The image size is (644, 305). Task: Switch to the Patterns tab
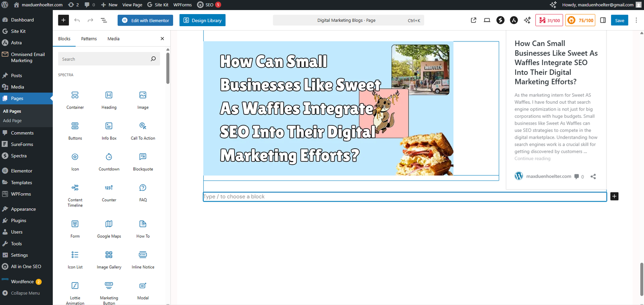click(x=89, y=39)
